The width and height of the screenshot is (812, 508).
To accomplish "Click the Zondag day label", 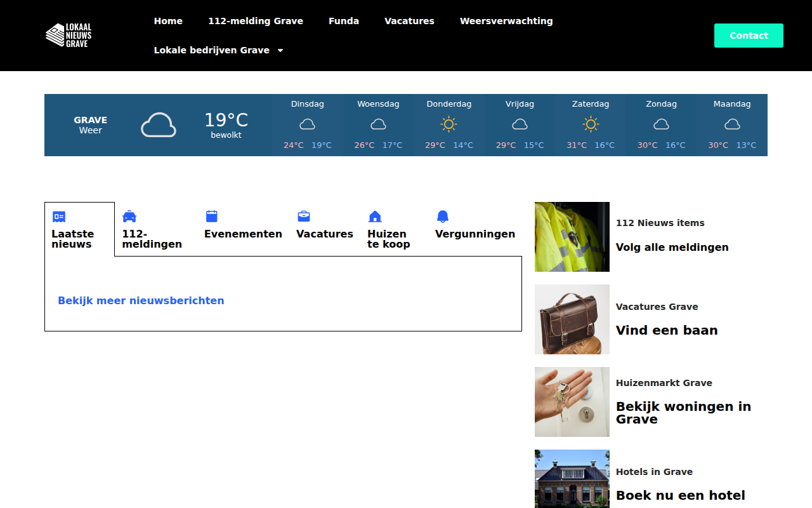I will pyautogui.click(x=661, y=104).
